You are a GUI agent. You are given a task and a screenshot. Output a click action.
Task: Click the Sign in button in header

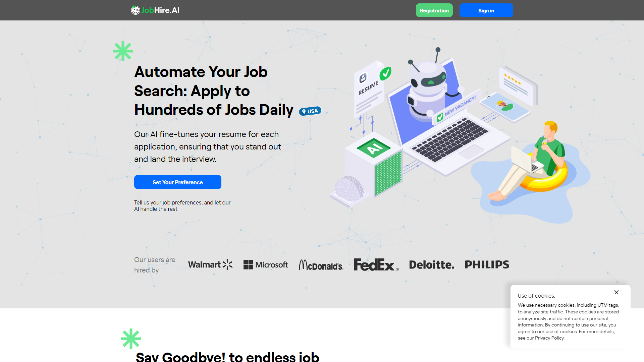coord(487,10)
